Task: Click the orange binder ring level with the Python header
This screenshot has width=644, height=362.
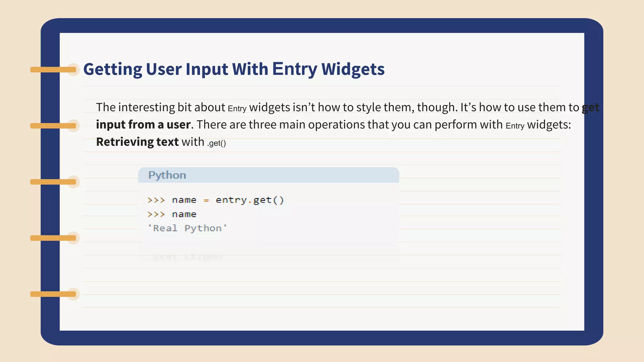Action: [x=53, y=182]
